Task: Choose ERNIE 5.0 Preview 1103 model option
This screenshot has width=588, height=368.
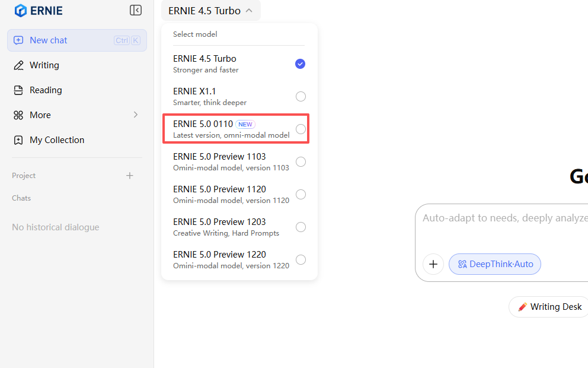Action: [231, 161]
